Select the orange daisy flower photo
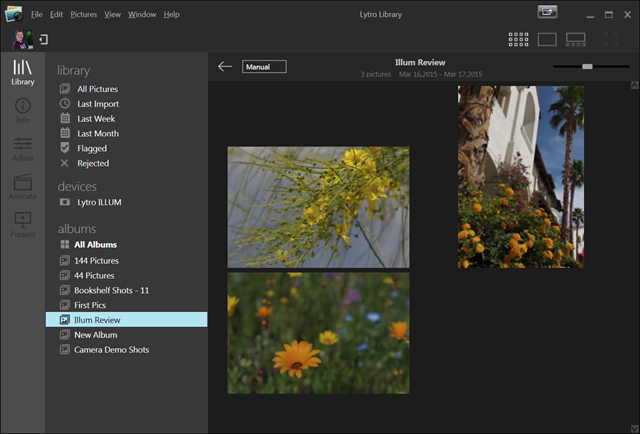The width and height of the screenshot is (640, 434). point(318,332)
